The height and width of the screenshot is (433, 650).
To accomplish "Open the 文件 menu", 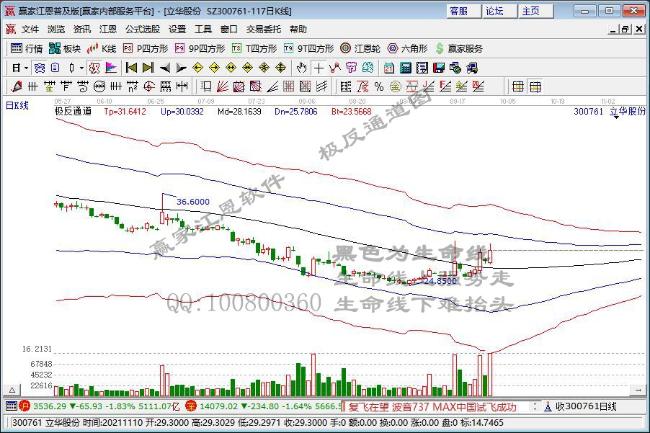I will point(30,29).
